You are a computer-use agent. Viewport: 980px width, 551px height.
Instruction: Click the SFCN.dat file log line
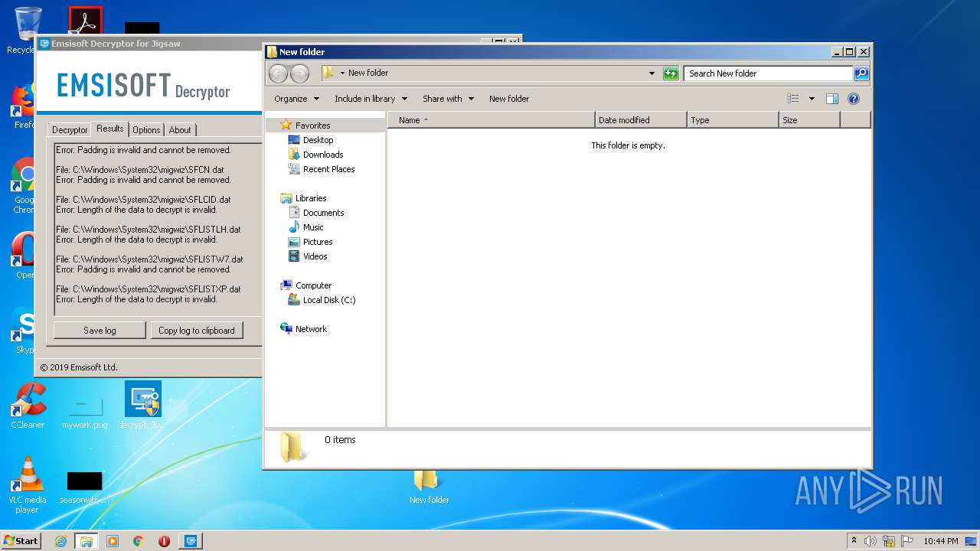[x=140, y=170]
